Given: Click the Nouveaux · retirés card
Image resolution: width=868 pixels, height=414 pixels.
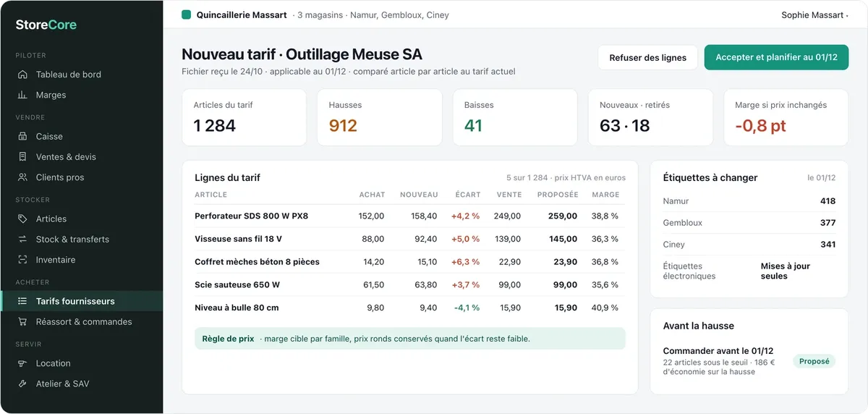Looking at the screenshot, I should tap(650, 117).
